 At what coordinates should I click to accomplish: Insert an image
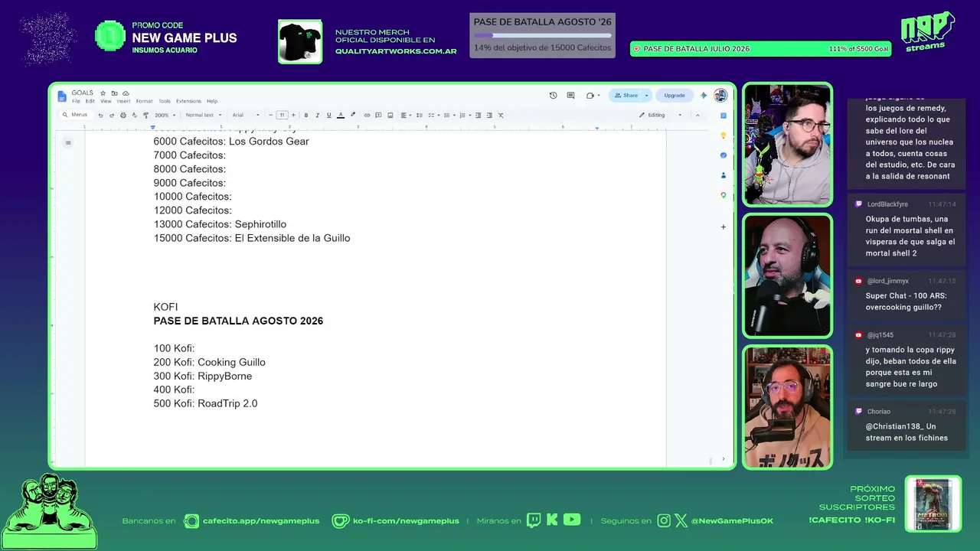[x=390, y=116]
